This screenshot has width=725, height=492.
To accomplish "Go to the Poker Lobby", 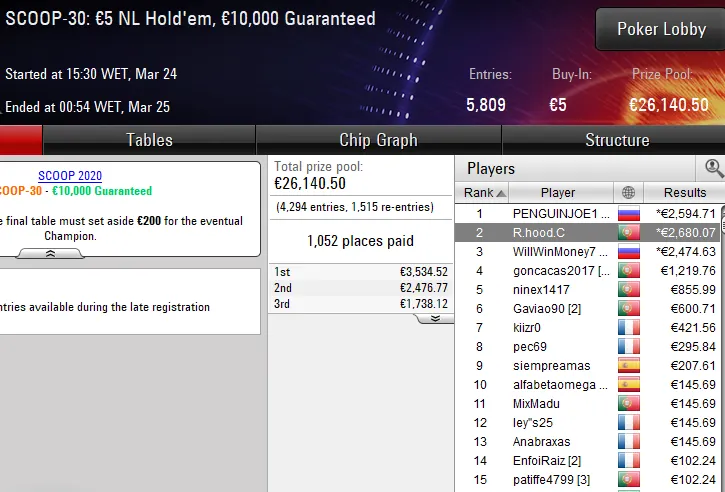I will click(x=661, y=29).
